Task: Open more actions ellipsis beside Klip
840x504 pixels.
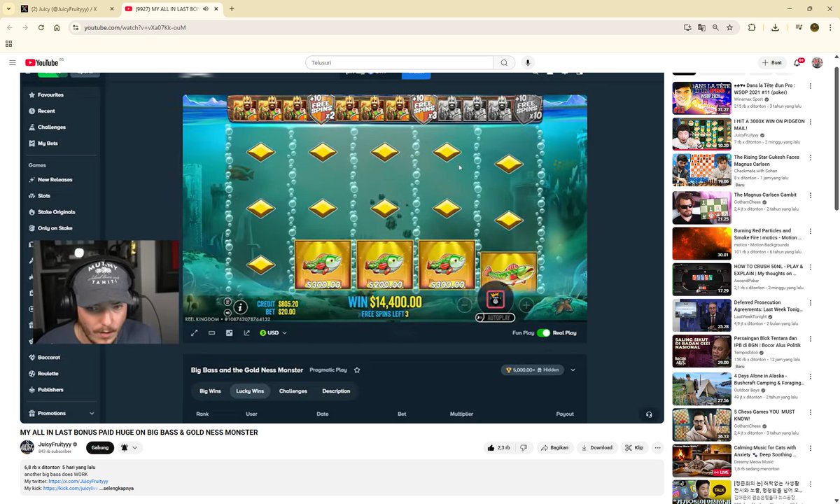Action: tap(657, 448)
